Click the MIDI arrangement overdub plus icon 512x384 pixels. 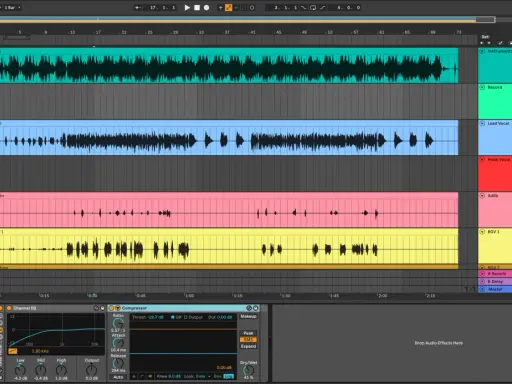pos(220,7)
